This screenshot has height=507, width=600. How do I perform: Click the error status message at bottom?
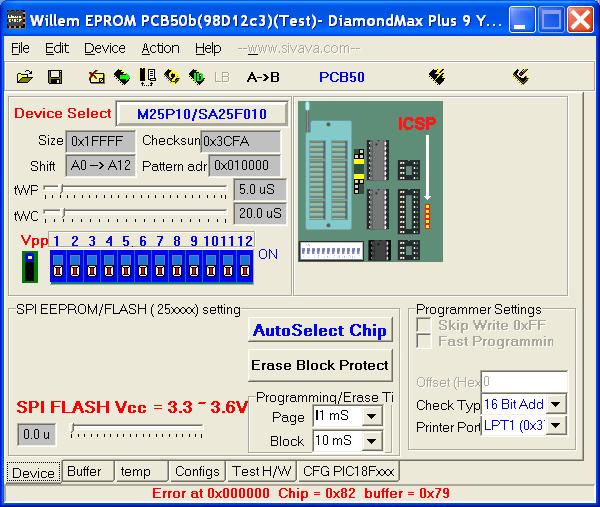tap(300, 493)
